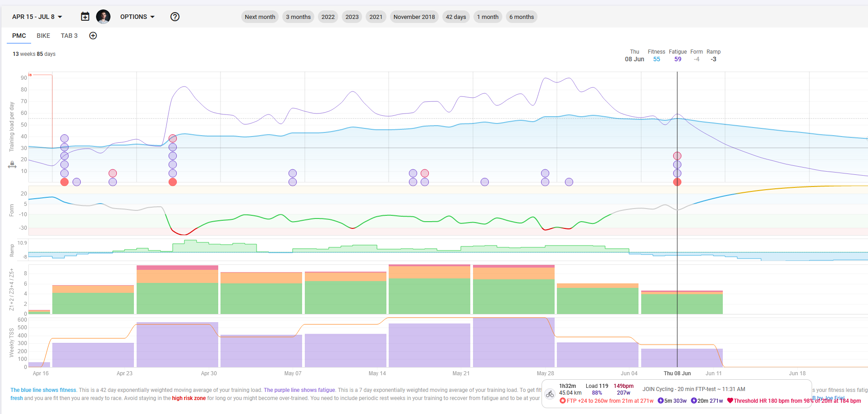This screenshot has width=868, height=414.
Task: Select the 3 months range chip
Action: click(298, 17)
